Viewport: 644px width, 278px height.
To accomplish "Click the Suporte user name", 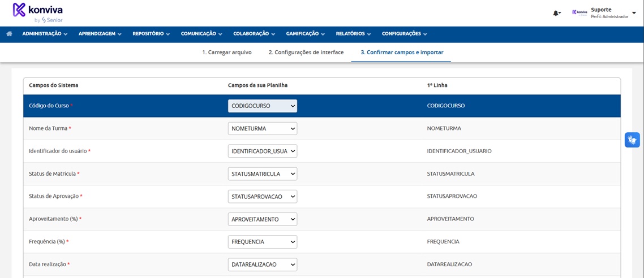I will tap(602, 10).
